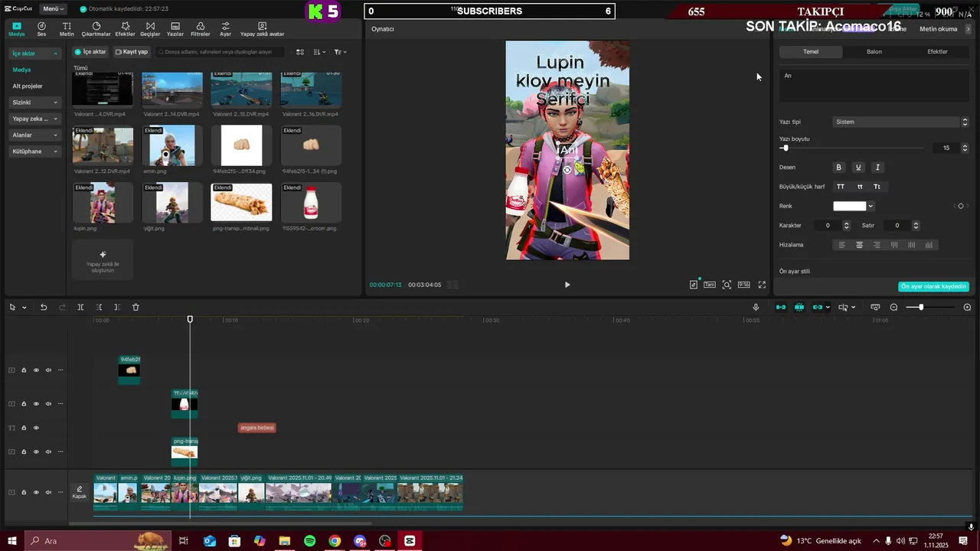
Task: Add a keyframe with the diamond icon
Action: (x=961, y=206)
